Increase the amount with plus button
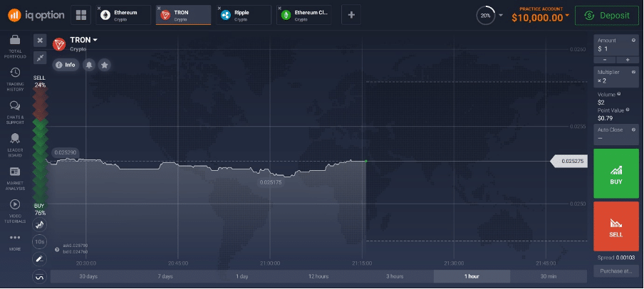This screenshot has width=644, height=289. [628, 60]
